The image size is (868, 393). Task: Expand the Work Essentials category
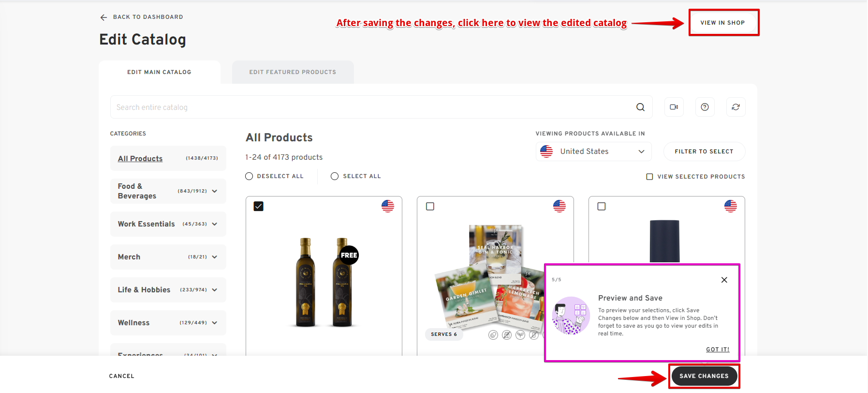click(215, 224)
